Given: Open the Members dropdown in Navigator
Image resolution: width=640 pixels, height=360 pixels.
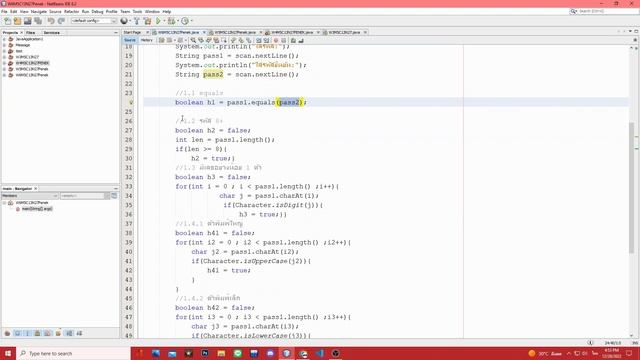Looking at the screenshot, I should tap(30, 196).
